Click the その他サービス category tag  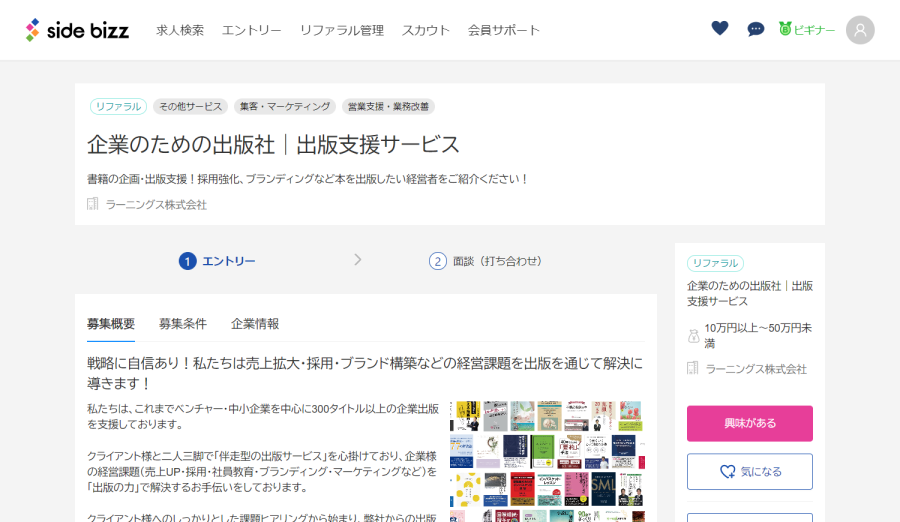coord(191,106)
